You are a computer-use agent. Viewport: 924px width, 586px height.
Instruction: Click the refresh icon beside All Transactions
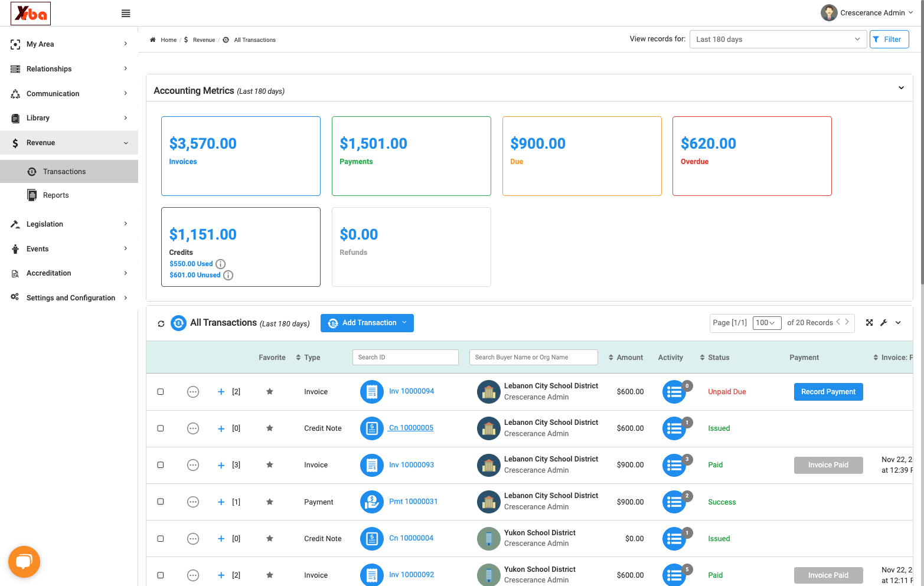[161, 323]
